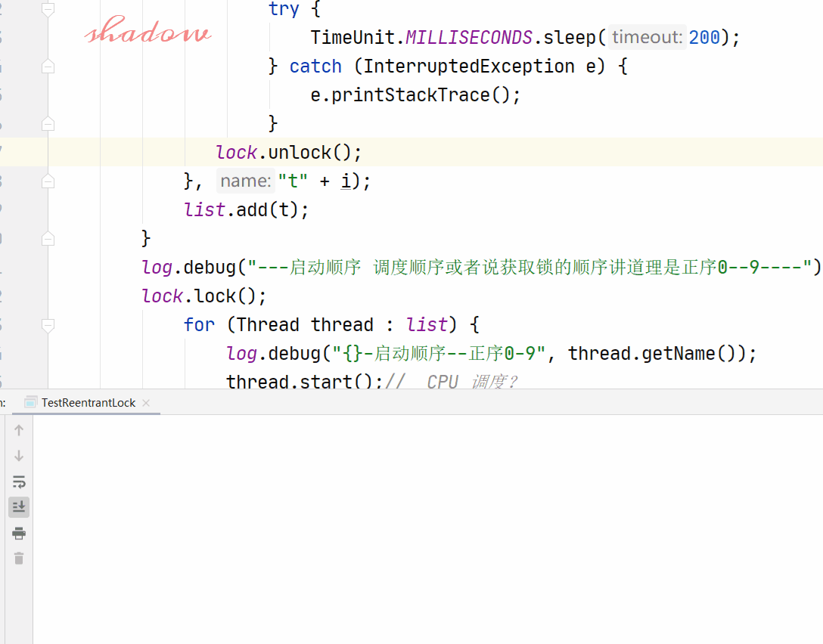Viewport: 823px width, 644px height.
Task: Click e.printStackTrace() call
Action: (415, 95)
